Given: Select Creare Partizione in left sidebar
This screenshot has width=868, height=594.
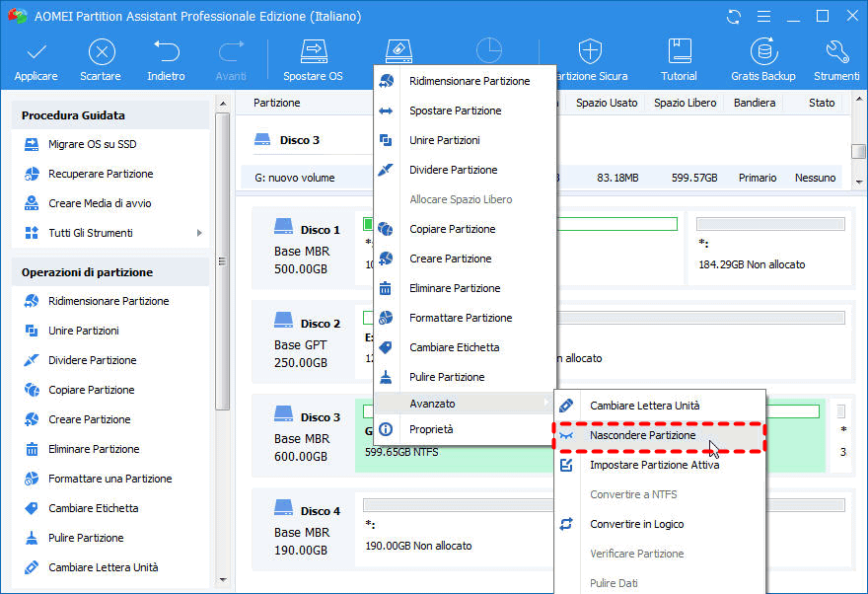Looking at the screenshot, I should [x=89, y=419].
